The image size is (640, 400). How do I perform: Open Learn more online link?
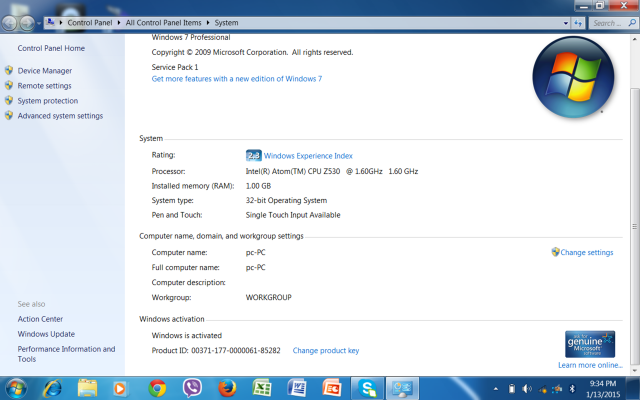[x=590, y=365]
